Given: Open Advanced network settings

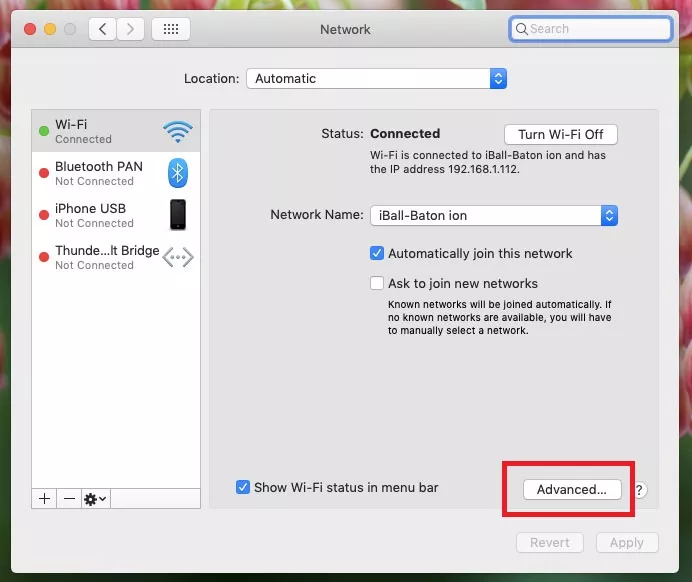Looking at the screenshot, I should (572, 489).
